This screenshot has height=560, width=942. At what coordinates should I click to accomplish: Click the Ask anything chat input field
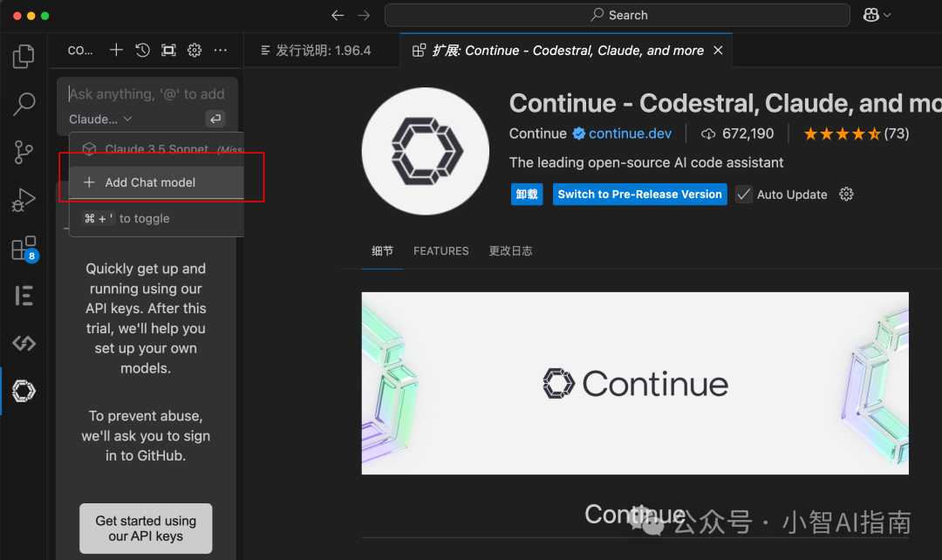click(x=147, y=94)
